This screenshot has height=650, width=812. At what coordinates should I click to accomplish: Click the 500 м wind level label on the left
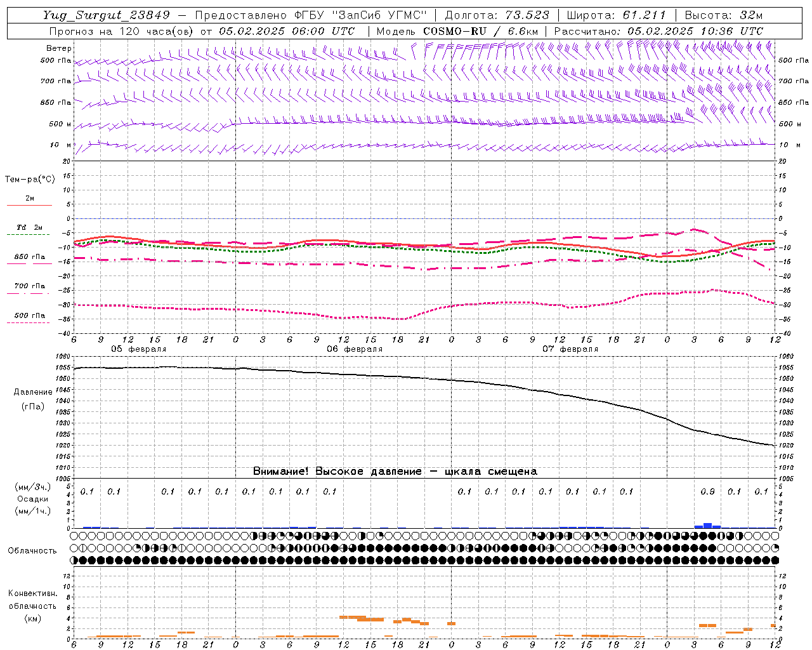click(x=61, y=124)
